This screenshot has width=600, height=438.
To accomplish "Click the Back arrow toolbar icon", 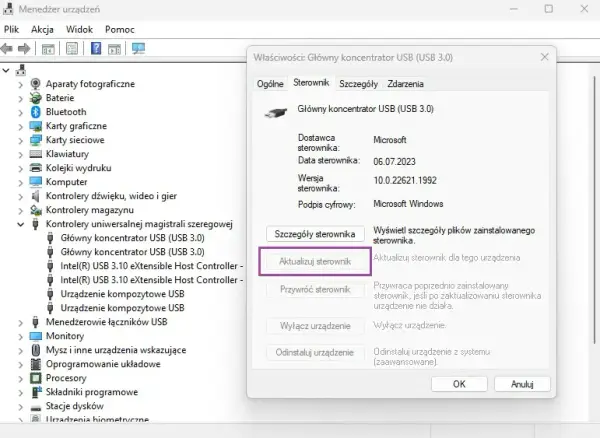I will tap(7, 49).
